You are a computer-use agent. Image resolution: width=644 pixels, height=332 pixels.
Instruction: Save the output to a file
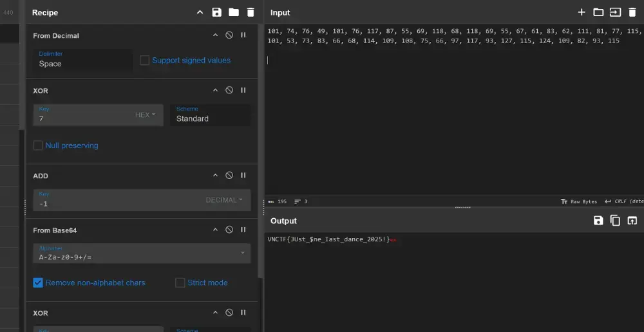point(598,221)
